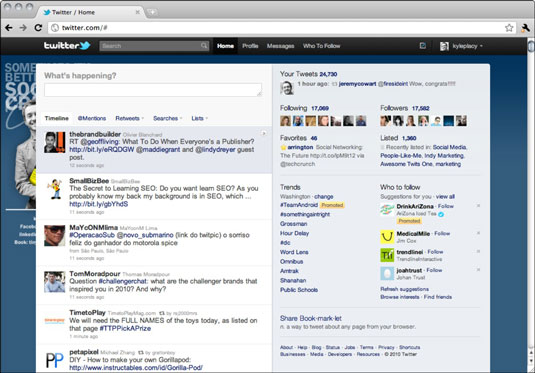Open thebrandbuilder's profile picture

tap(55, 142)
